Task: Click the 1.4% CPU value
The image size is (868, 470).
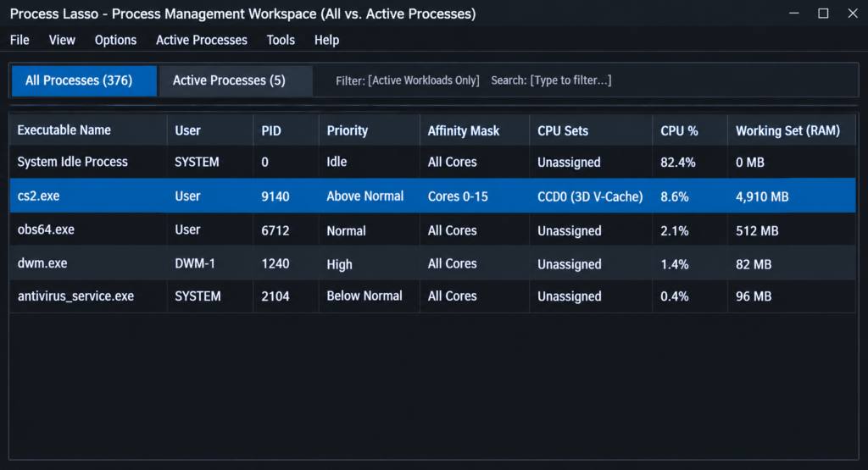Action: click(x=674, y=264)
